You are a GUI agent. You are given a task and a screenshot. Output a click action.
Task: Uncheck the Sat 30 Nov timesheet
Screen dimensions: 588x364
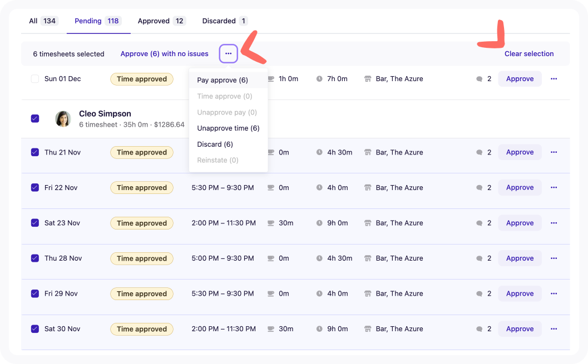[x=35, y=329]
